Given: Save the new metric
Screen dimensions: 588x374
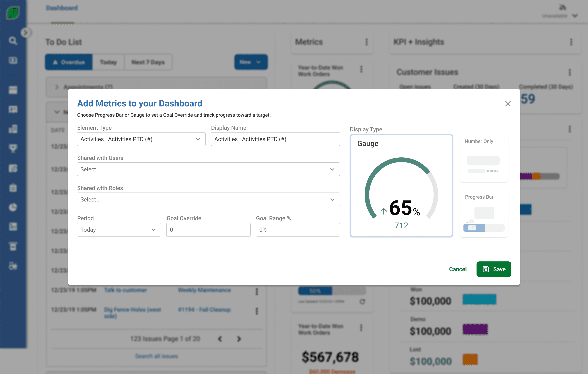Looking at the screenshot, I should pyautogui.click(x=493, y=269).
